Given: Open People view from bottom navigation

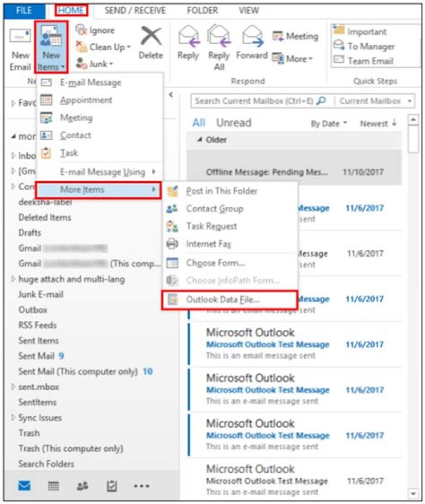Looking at the screenshot, I should coord(81,486).
